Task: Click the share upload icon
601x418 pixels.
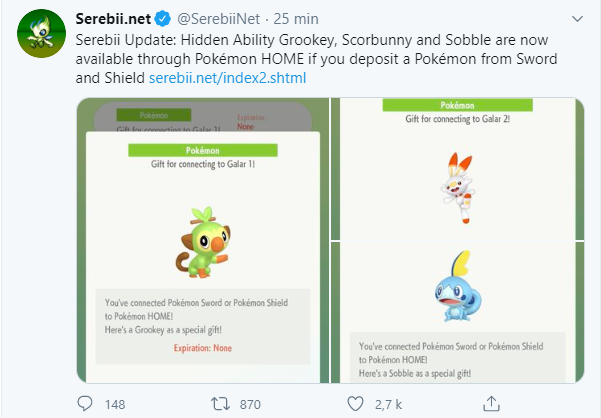Action: click(x=490, y=404)
